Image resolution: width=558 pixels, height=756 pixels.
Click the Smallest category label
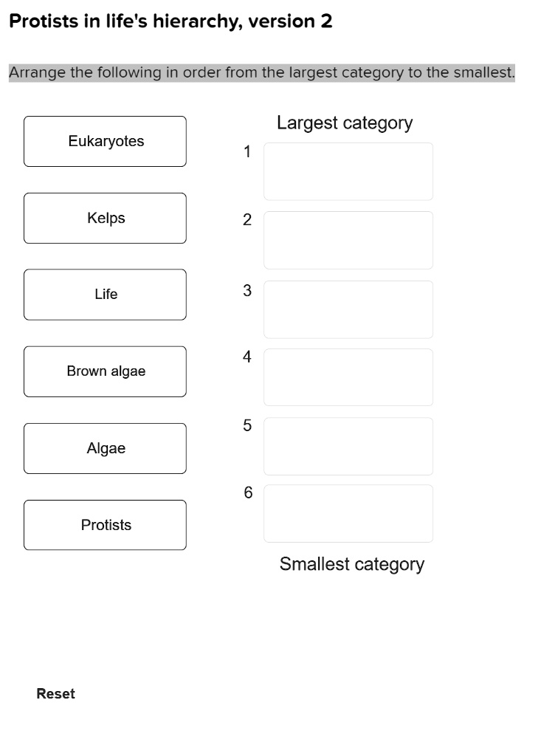click(351, 564)
